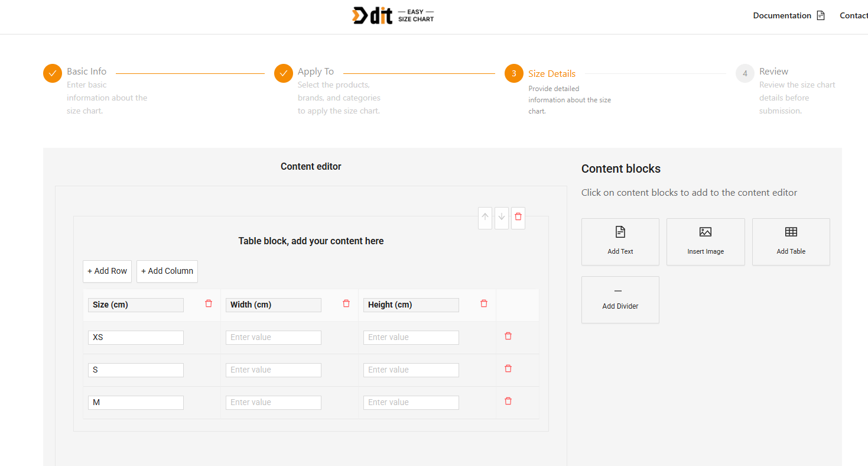Edit the Height (cm) column header field
This screenshot has width=868, height=466.
[411, 305]
